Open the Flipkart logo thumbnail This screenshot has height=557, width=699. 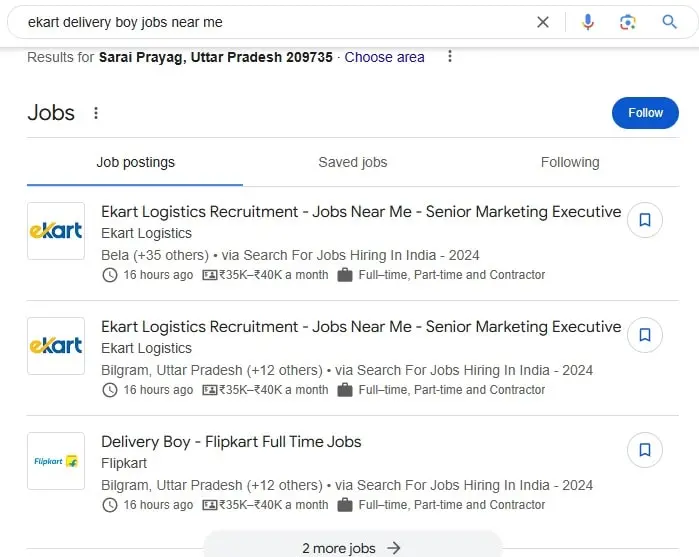point(56,461)
